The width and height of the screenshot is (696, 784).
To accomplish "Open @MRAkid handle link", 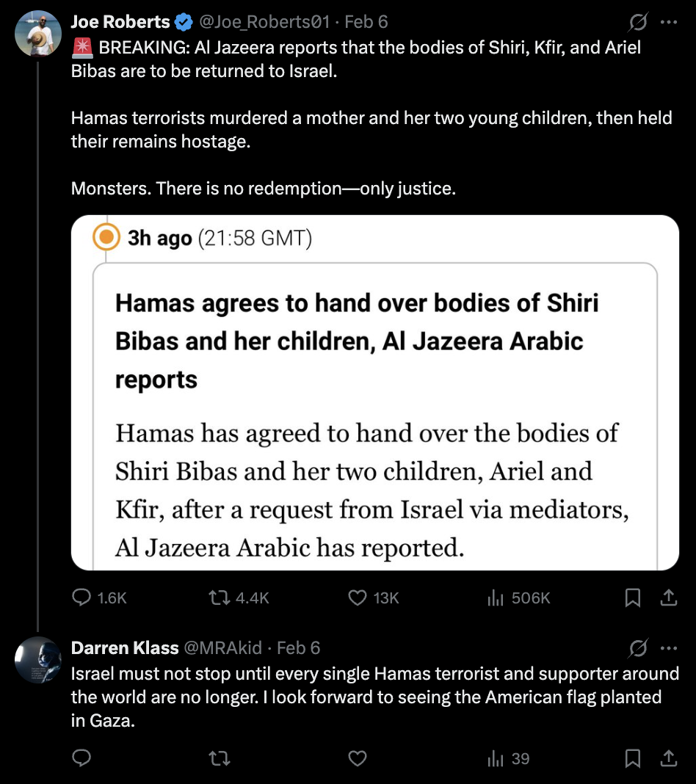I will tap(224, 647).
